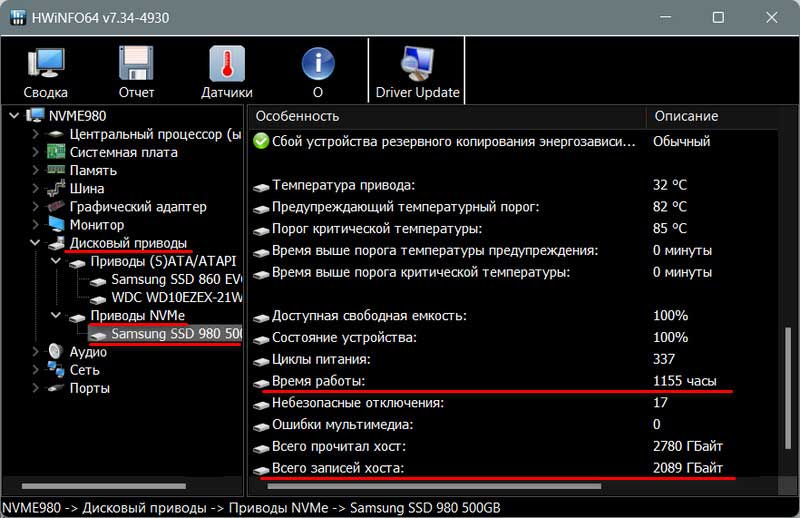Collapse the Приводы NVMe node
The height and width of the screenshot is (518, 800).
point(56,315)
